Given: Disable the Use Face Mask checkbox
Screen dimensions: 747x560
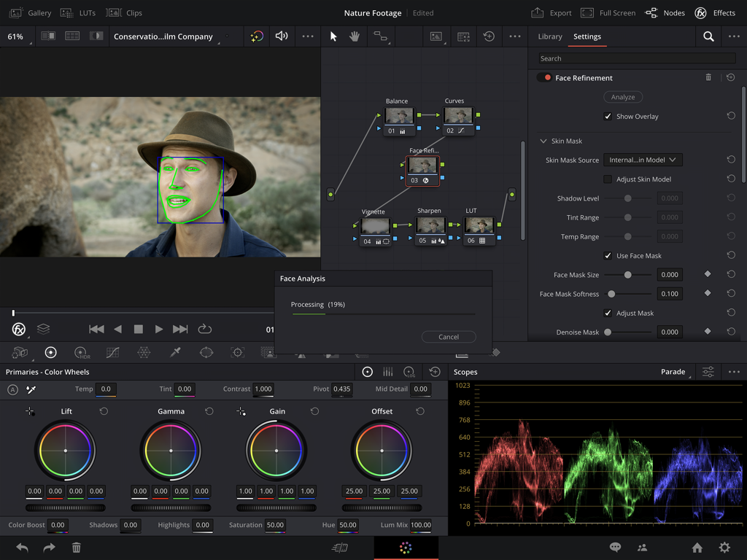Looking at the screenshot, I should click(608, 255).
